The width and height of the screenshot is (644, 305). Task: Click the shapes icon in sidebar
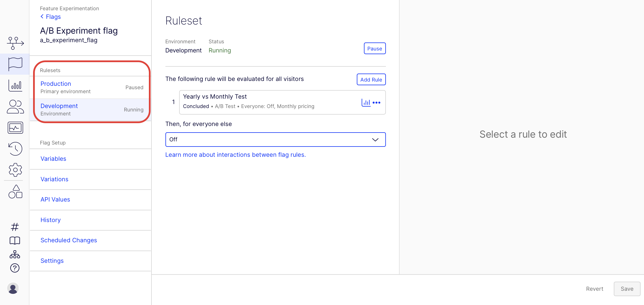15,192
